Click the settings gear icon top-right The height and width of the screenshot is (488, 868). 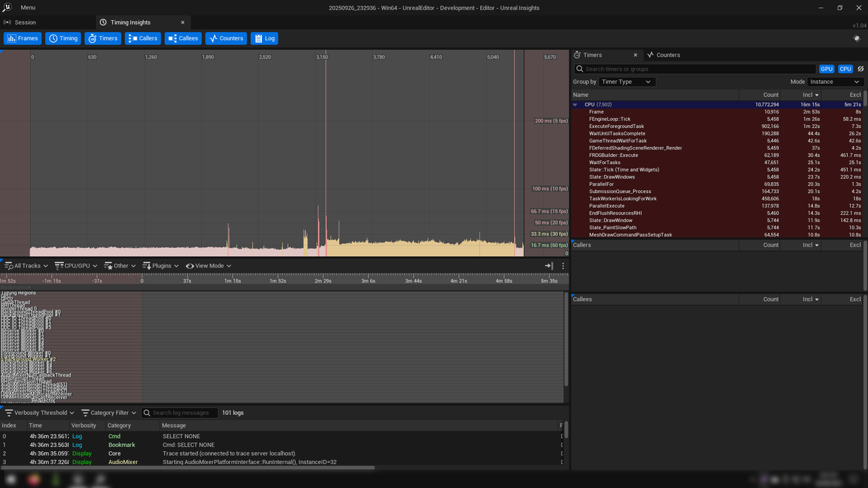(856, 38)
